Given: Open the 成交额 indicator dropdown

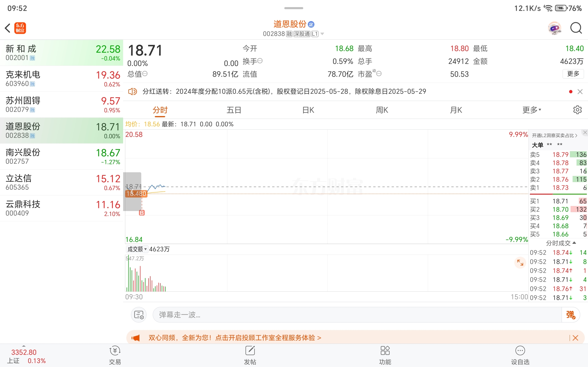Looking at the screenshot, I should pyautogui.click(x=137, y=249).
